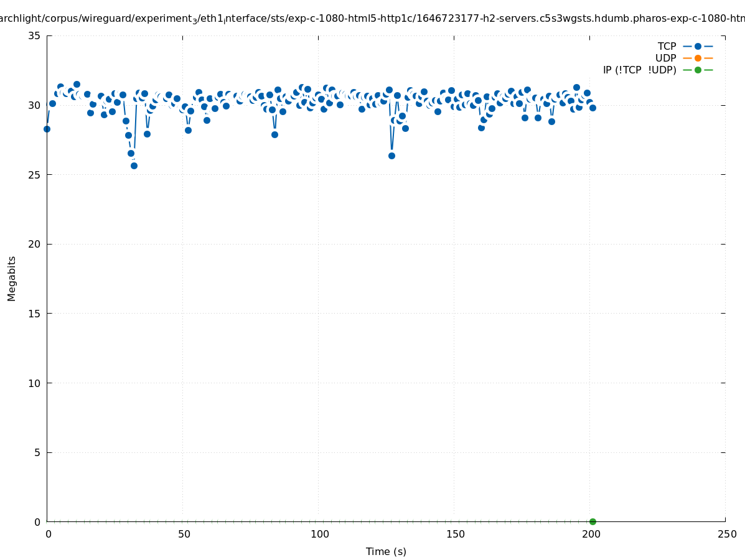
Task: Click the 15 tick label on the Megabits axis
Action: click(x=34, y=314)
